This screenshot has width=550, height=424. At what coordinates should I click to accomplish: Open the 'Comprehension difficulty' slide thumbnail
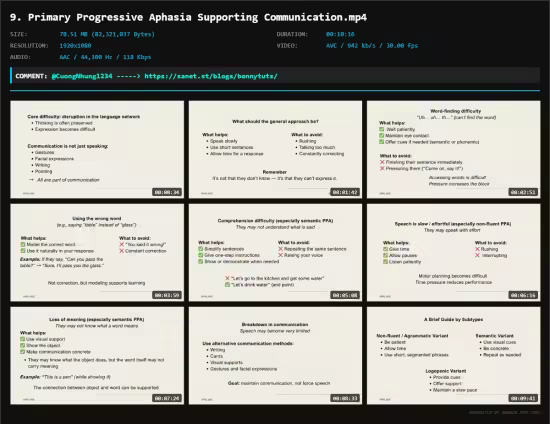pos(275,253)
